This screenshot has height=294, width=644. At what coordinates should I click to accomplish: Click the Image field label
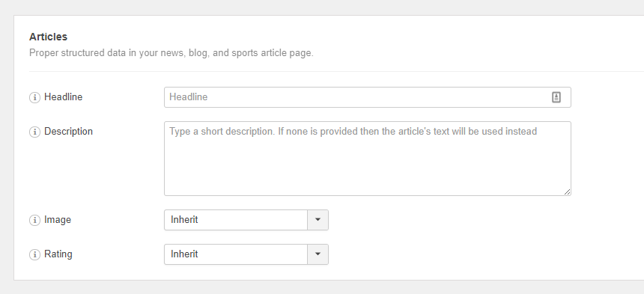[x=58, y=220]
